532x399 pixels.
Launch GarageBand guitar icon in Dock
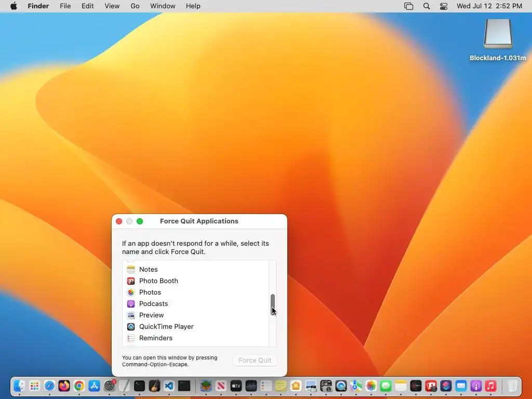(x=154, y=386)
